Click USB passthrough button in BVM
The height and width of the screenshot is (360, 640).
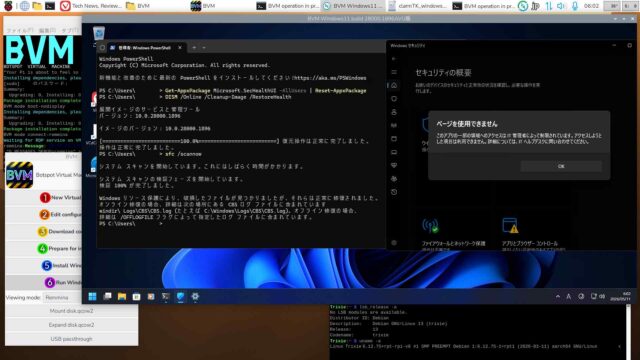tap(71, 339)
